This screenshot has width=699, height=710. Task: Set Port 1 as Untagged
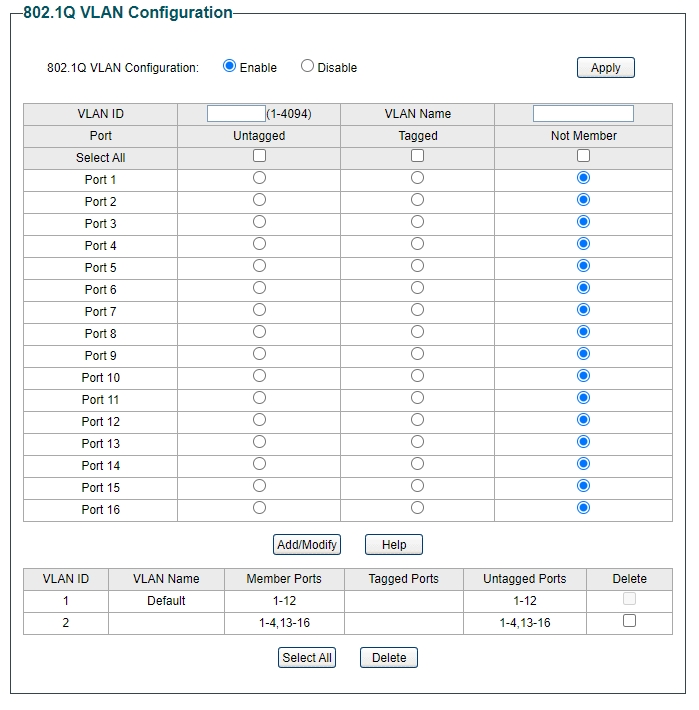259,178
